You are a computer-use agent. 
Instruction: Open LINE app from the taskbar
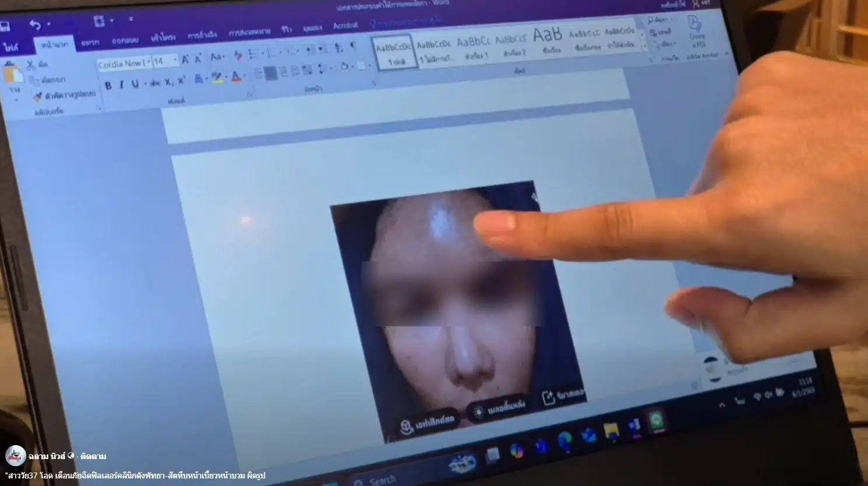pyautogui.click(x=657, y=421)
